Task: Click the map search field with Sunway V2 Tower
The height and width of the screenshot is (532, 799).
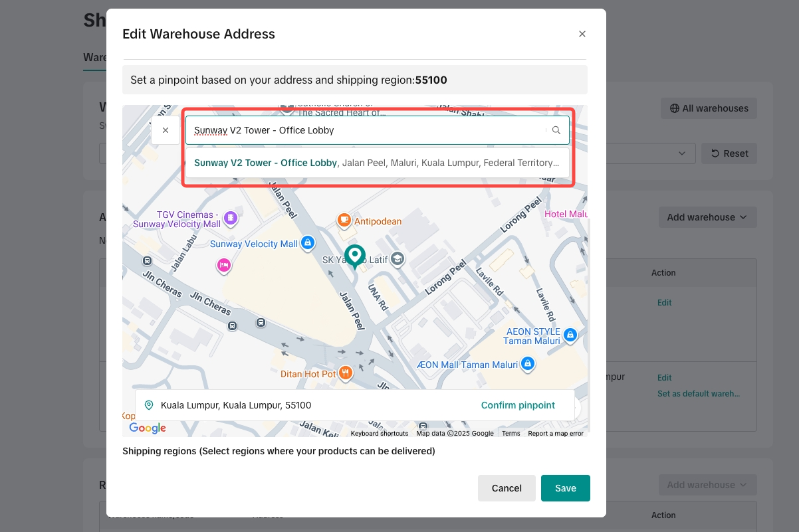Action: click(x=378, y=130)
